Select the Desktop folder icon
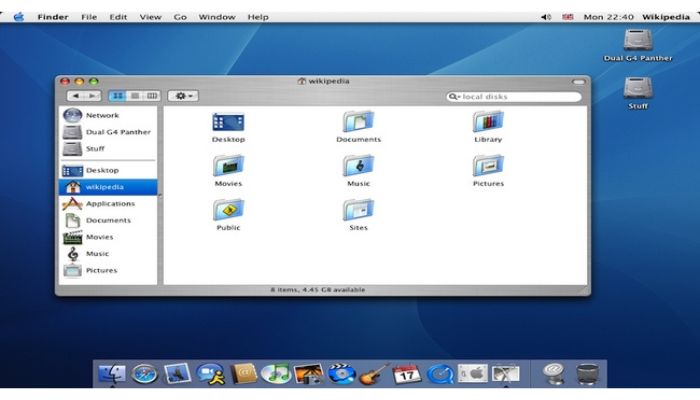 tap(228, 122)
